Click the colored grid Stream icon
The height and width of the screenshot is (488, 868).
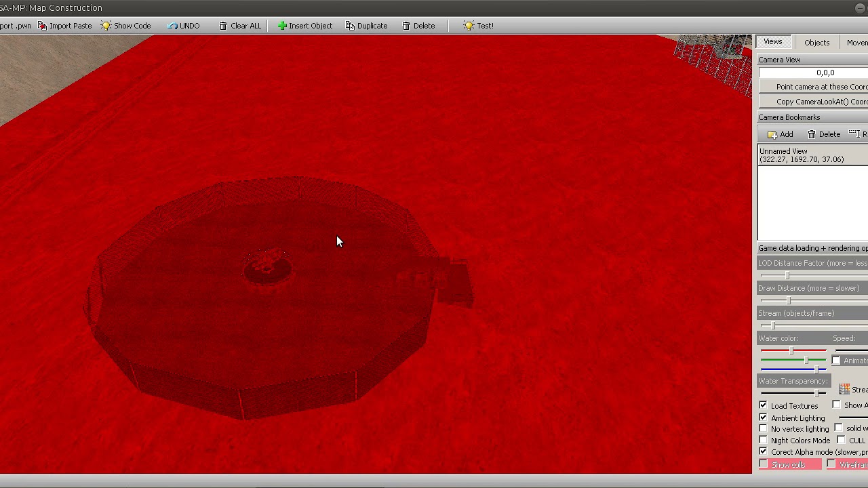[x=844, y=389]
